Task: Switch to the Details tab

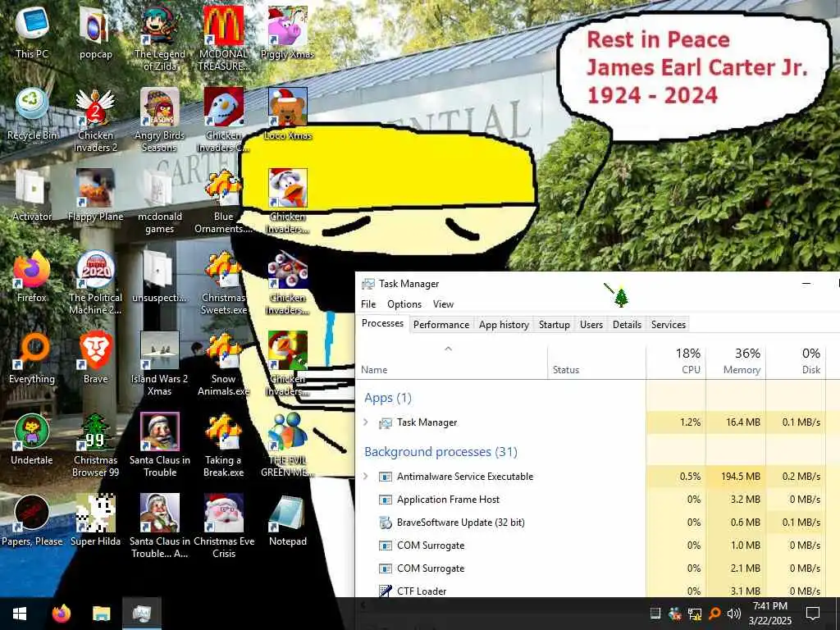Action: click(627, 325)
